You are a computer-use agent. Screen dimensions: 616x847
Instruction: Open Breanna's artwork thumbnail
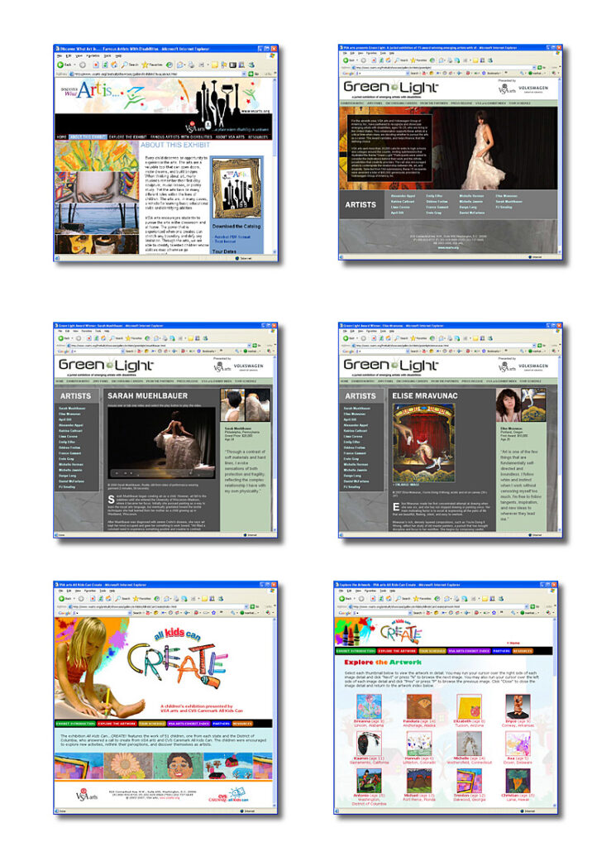point(370,706)
